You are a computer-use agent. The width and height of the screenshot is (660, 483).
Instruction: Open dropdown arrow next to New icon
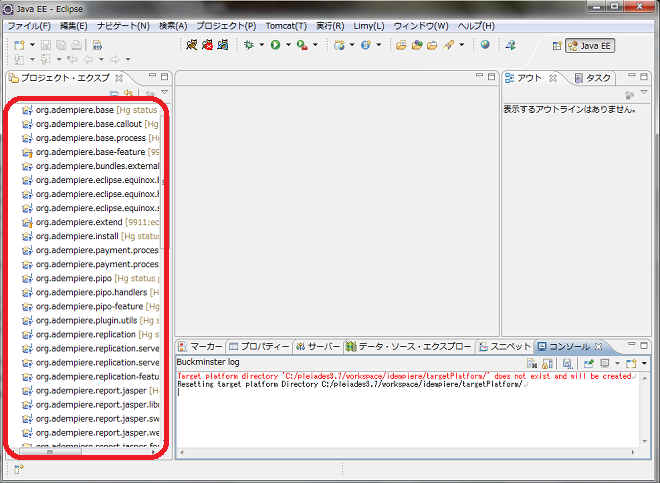tap(32, 45)
